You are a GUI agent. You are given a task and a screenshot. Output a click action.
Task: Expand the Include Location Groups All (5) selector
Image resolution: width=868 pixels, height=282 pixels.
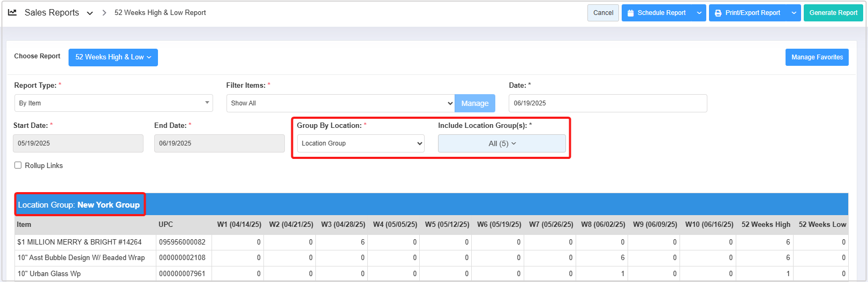point(502,143)
